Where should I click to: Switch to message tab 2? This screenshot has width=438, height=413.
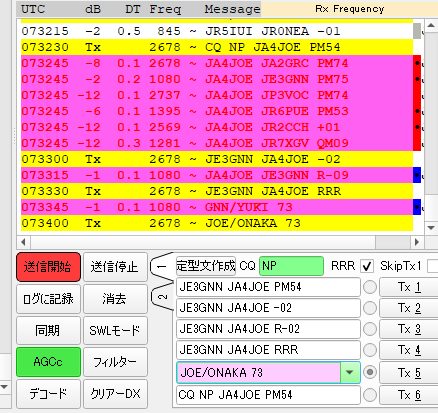162,297
